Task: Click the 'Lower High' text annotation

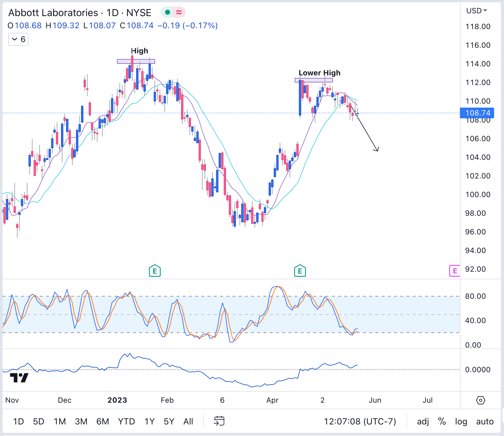Action: coord(320,73)
